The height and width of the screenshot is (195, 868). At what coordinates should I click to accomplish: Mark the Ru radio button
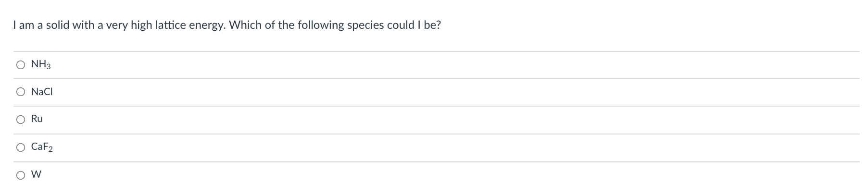click(21, 120)
